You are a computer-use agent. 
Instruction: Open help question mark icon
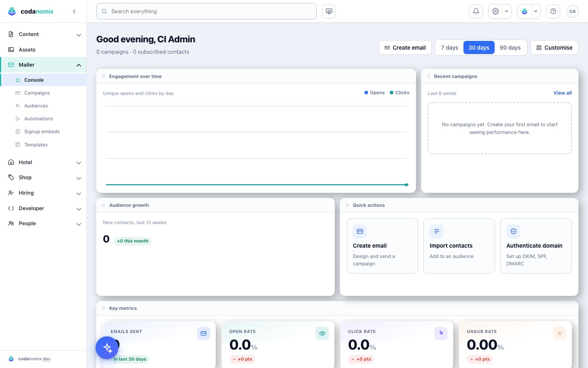[553, 11]
